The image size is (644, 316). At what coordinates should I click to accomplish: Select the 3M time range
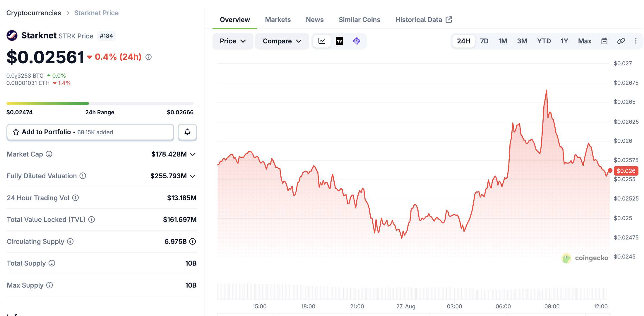[522, 41]
